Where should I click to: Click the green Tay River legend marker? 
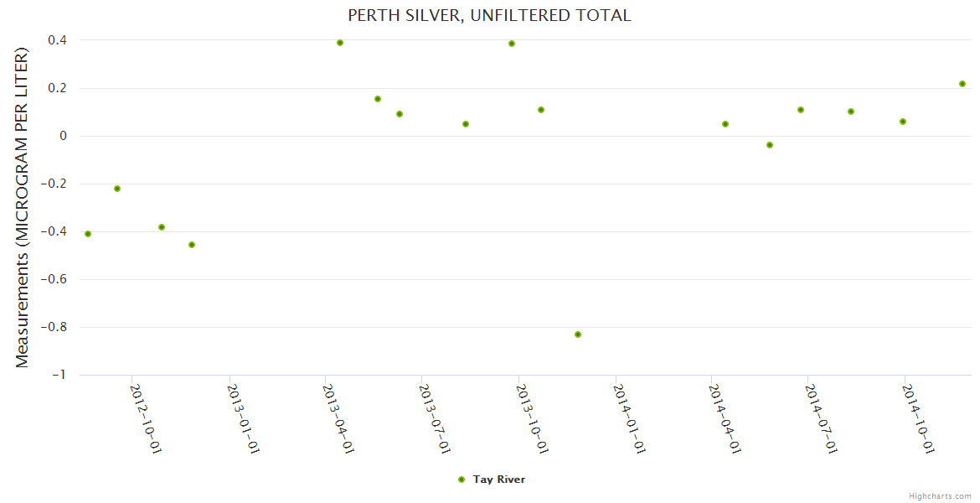tap(462, 480)
